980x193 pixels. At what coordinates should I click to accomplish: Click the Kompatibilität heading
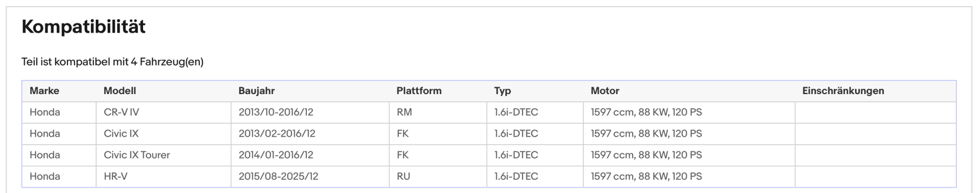(x=84, y=27)
